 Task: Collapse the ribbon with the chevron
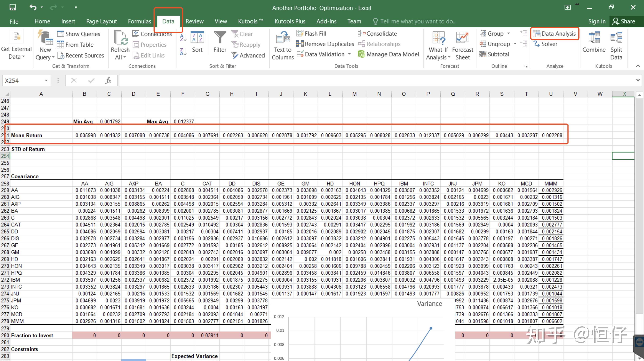pyautogui.click(x=638, y=66)
